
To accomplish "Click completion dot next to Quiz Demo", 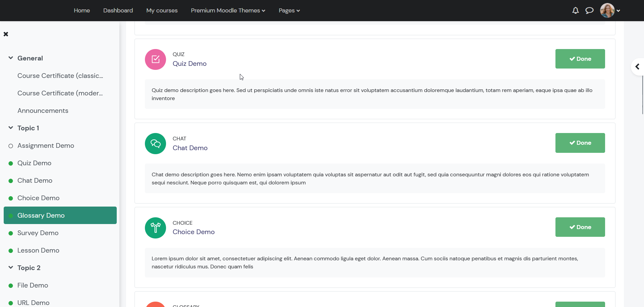I will [11, 163].
